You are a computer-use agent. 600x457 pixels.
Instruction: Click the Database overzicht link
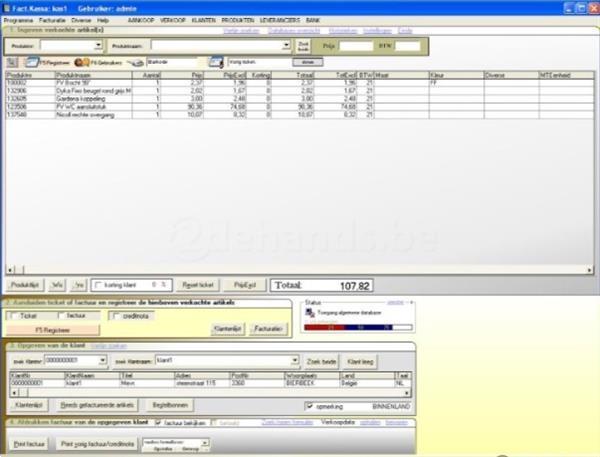coord(294,31)
